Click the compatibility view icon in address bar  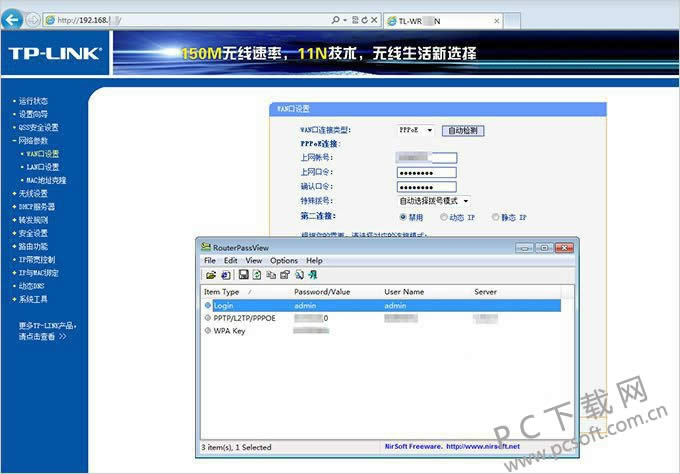pyautogui.click(x=355, y=20)
